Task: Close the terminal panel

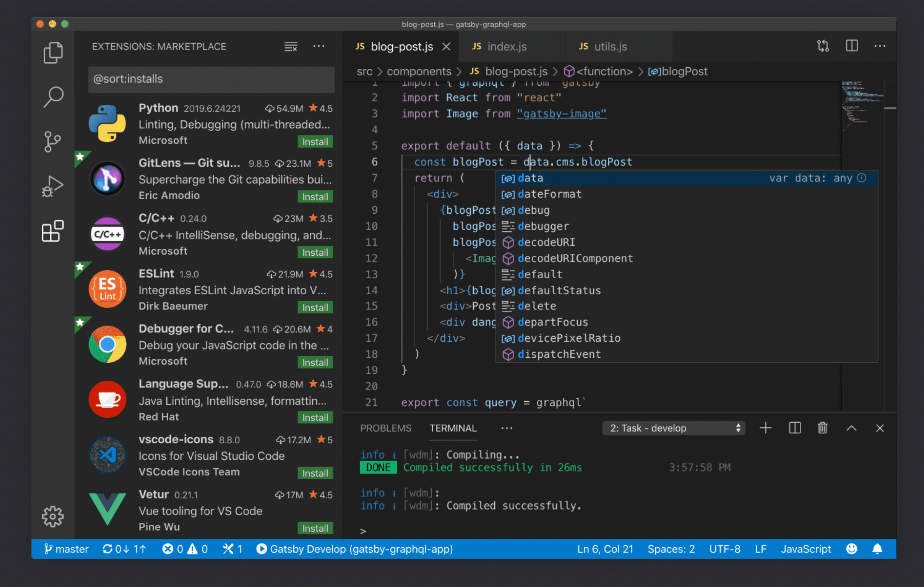Action: tap(880, 428)
